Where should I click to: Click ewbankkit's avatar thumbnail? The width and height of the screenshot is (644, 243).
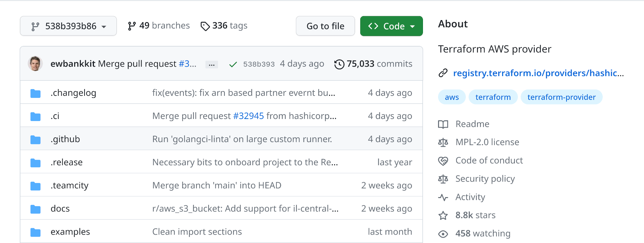pos(35,64)
